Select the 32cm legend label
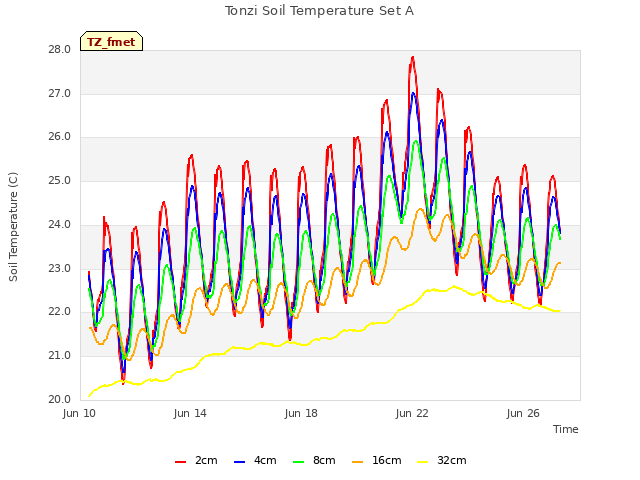Viewport: 640px width, 480px height. tap(452, 460)
